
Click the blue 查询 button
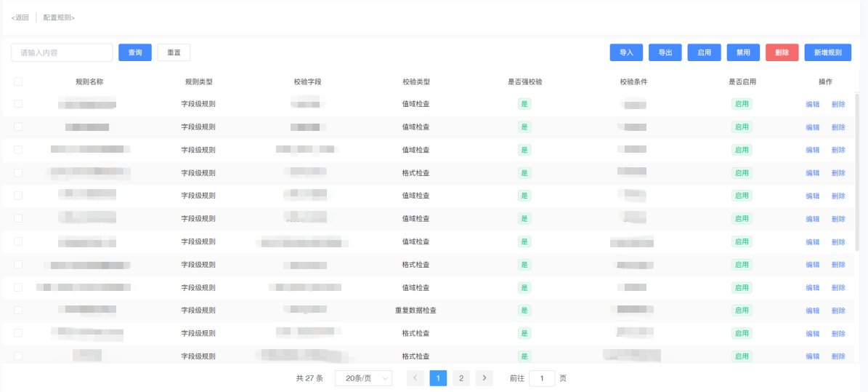point(135,52)
